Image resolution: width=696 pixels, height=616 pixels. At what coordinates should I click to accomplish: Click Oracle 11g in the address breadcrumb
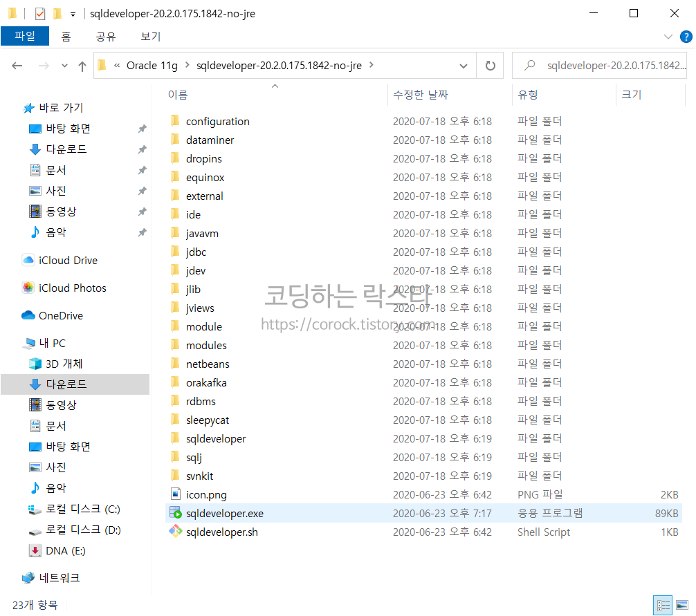click(x=152, y=65)
